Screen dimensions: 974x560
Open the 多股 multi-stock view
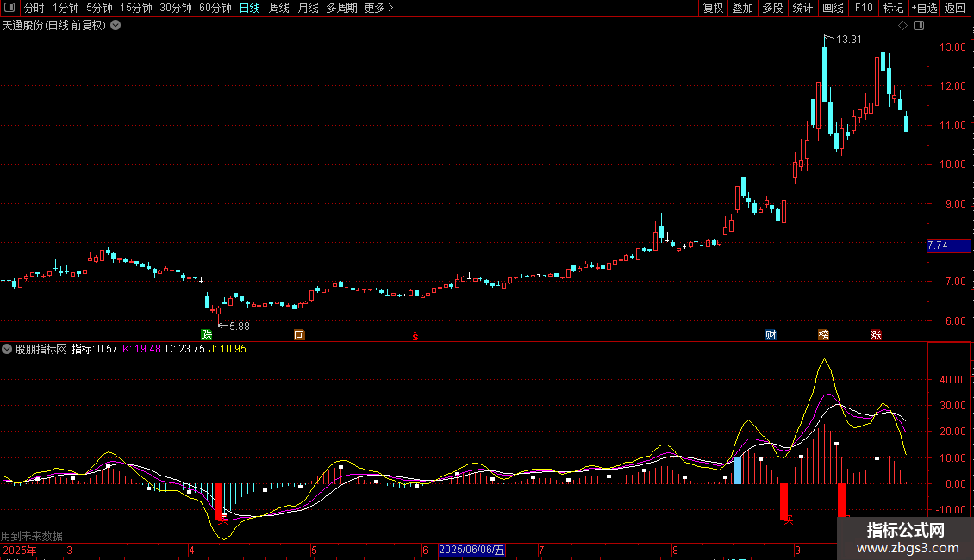coord(773,8)
